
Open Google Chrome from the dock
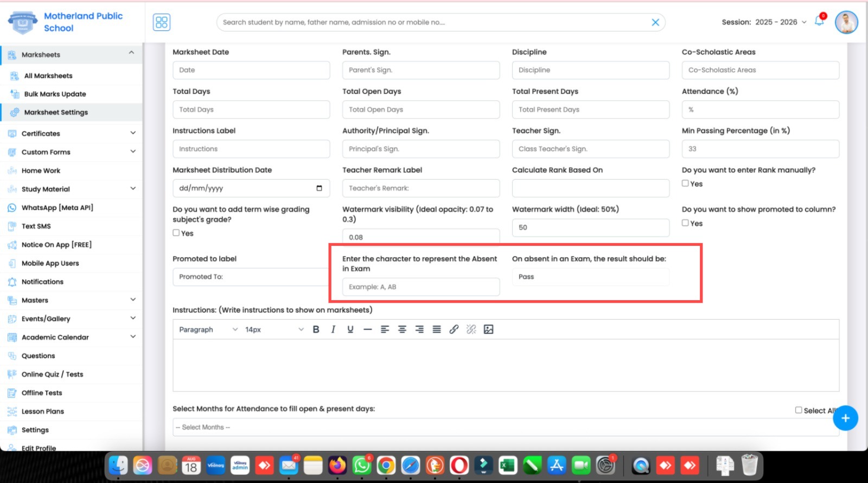click(386, 465)
